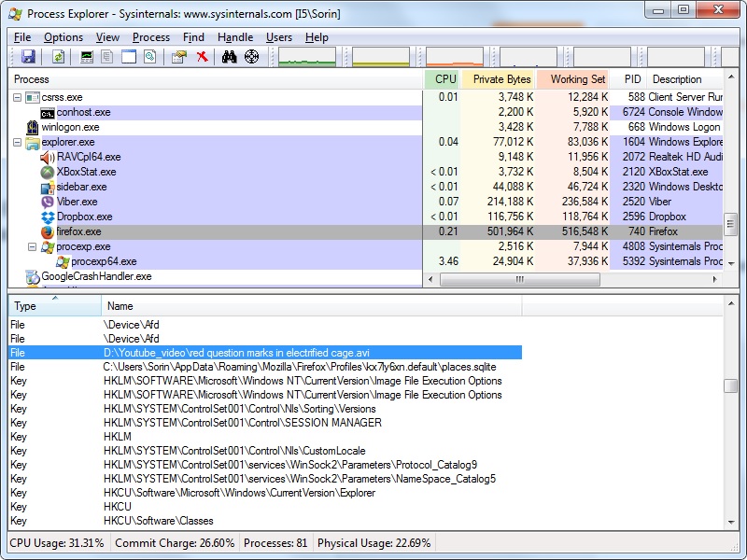
Task: Click the sidebar.exe icon
Action: click(x=48, y=188)
